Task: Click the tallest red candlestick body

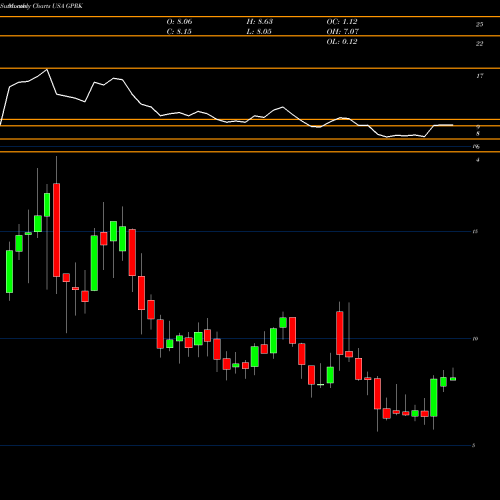Action: [x=57, y=230]
